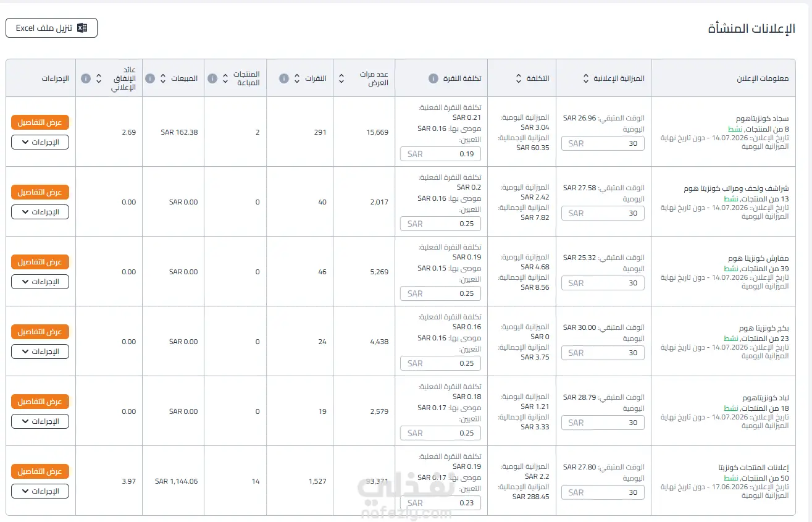812x522 pixels.
Task: Edit daily budget field for سجاد كونزيتاهوم
Action: click(x=603, y=143)
